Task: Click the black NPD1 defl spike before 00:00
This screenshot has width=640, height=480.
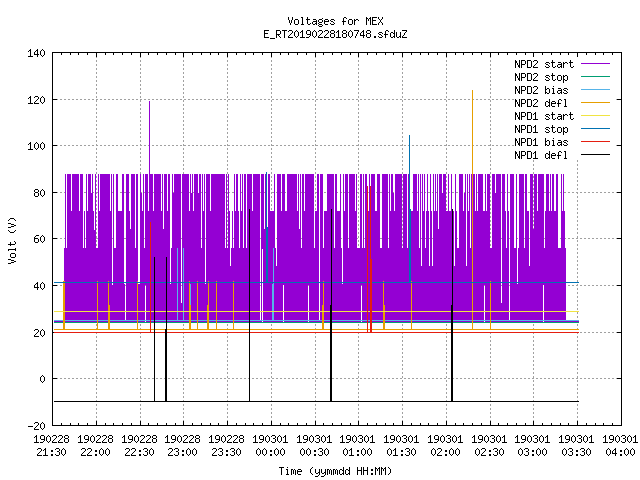Action: coord(249,305)
